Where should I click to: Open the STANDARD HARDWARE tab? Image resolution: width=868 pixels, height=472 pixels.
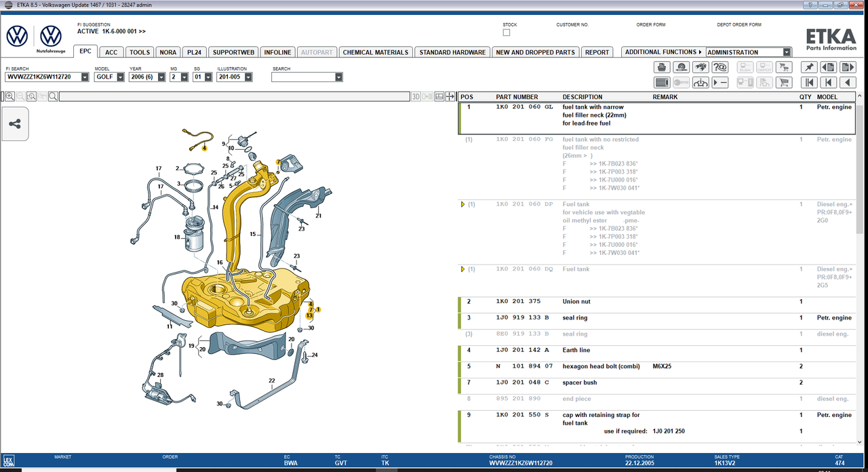coord(452,52)
